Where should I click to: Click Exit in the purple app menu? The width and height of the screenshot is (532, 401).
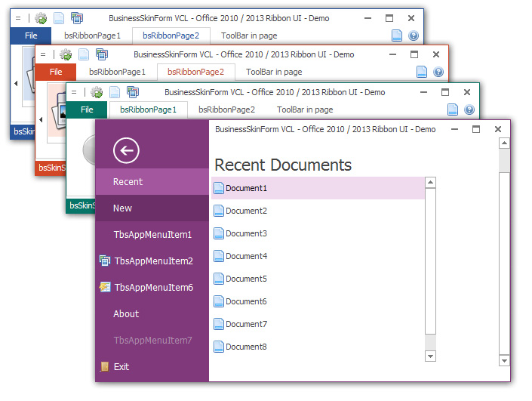click(152, 367)
